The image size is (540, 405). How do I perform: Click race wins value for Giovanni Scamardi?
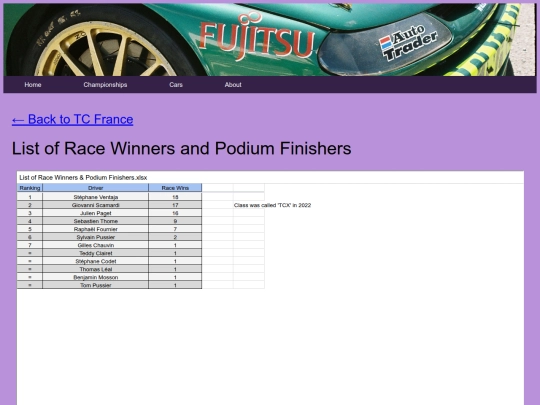point(175,205)
